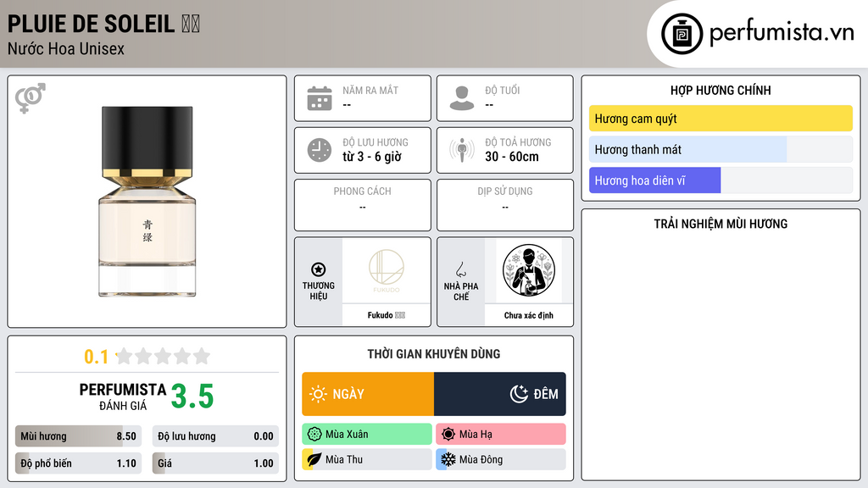
Task: Click the Độ lưu hương 0.00 score bar
Action: 215,436
